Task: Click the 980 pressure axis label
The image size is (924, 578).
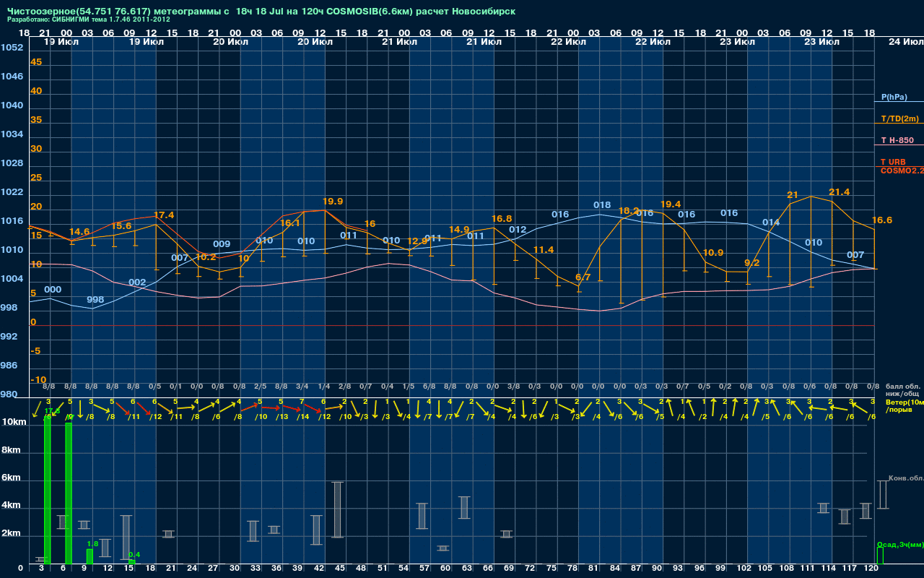Action: click(x=9, y=394)
